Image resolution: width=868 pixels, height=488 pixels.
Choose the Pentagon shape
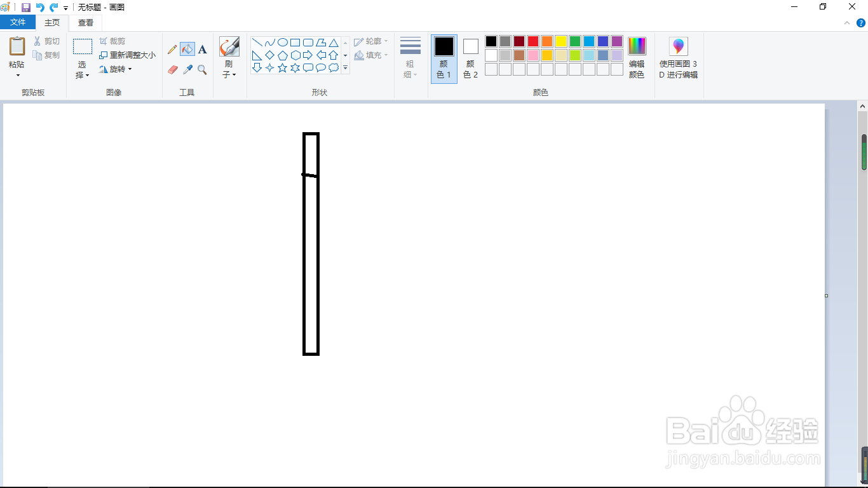point(283,55)
